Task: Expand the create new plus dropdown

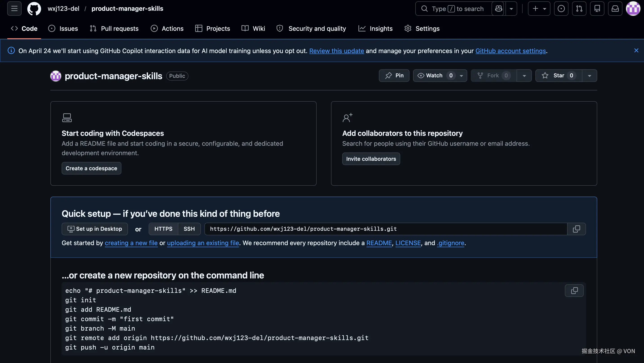Action: click(539, 9)
